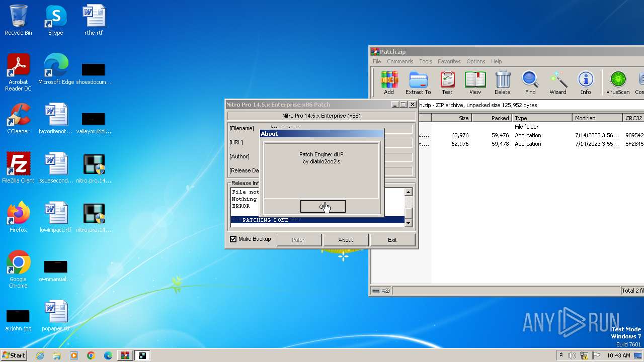Click release info scrollbar up arrow

pyautogui.click(x=408, y=192)
